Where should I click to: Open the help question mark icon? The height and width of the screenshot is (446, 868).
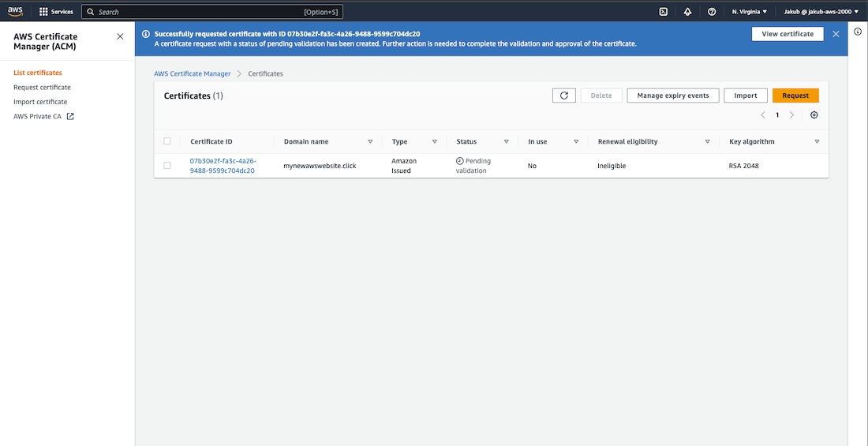tap(712, 12)
